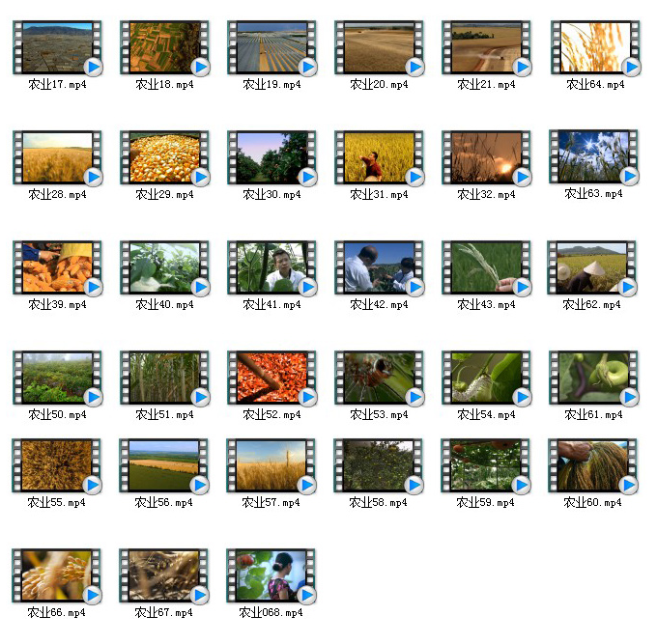Click the 农业50.mp4 misty field icon
Viewport: 657px width, 644px height.
click(57, 378)
